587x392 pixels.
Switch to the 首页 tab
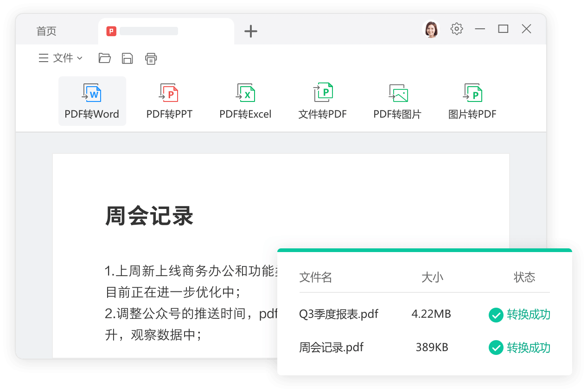(x=46, y=31)
